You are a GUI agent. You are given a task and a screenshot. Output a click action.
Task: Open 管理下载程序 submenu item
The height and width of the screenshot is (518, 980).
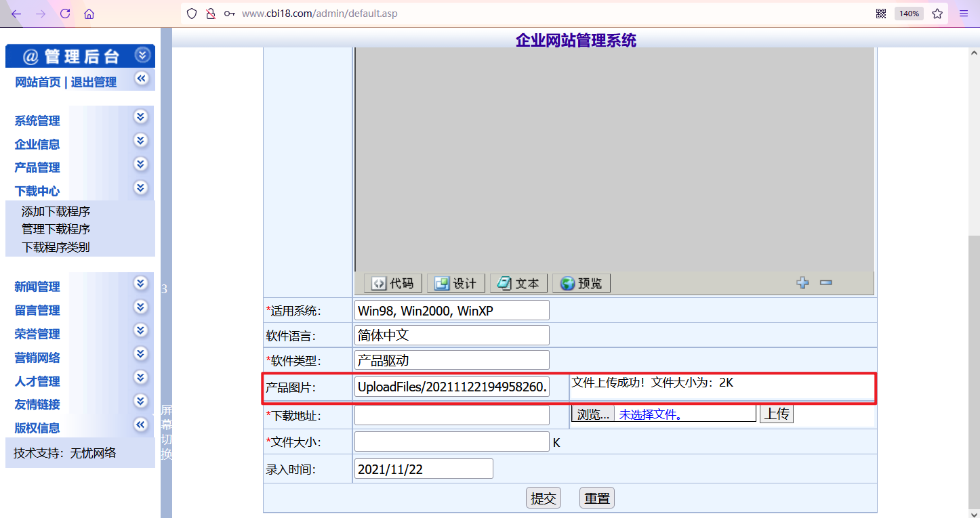click(x=56, y=229)
